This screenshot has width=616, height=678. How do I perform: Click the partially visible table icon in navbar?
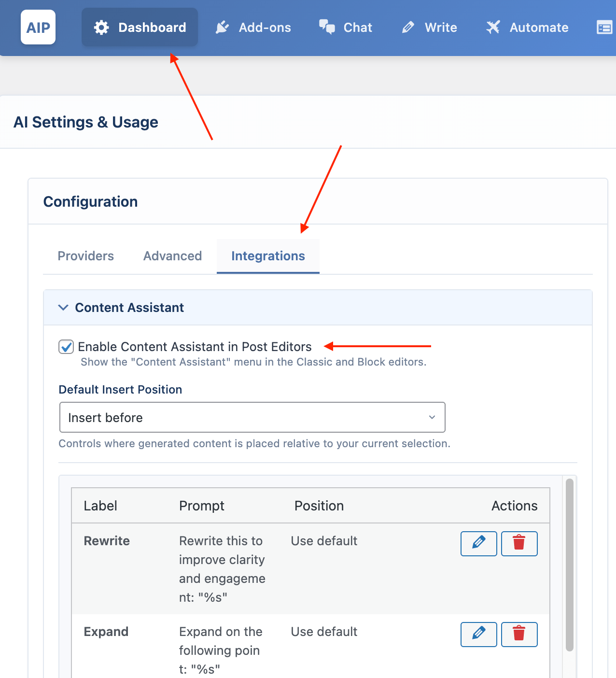[604, 28]
